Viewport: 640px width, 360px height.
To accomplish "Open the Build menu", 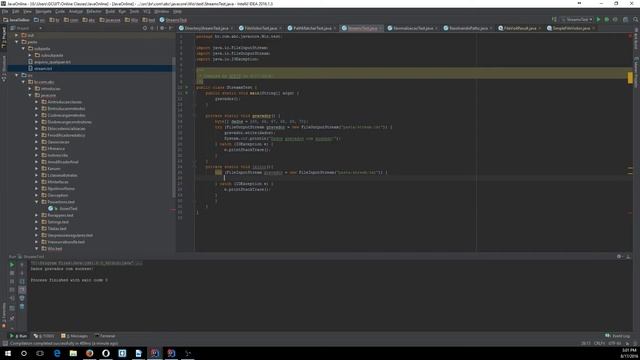I will click(110, 11).
